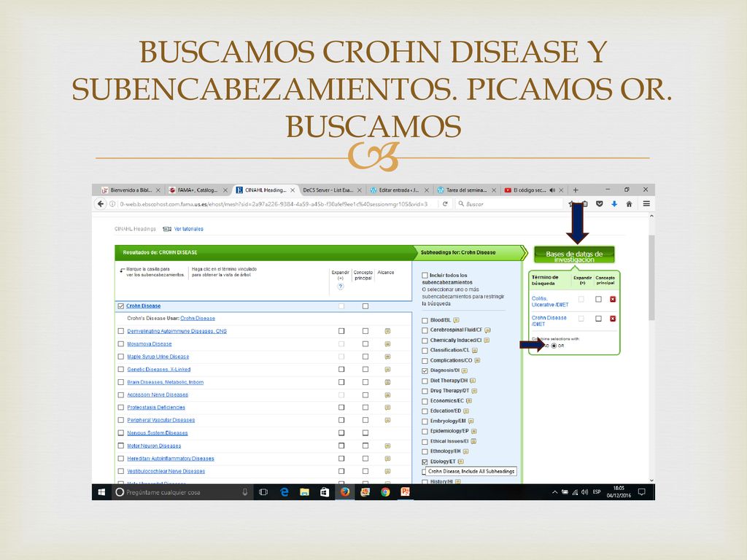Remove Crohn Disease/DIET with red X
This screenshot has height=560, width=747.
click(613, 319)
